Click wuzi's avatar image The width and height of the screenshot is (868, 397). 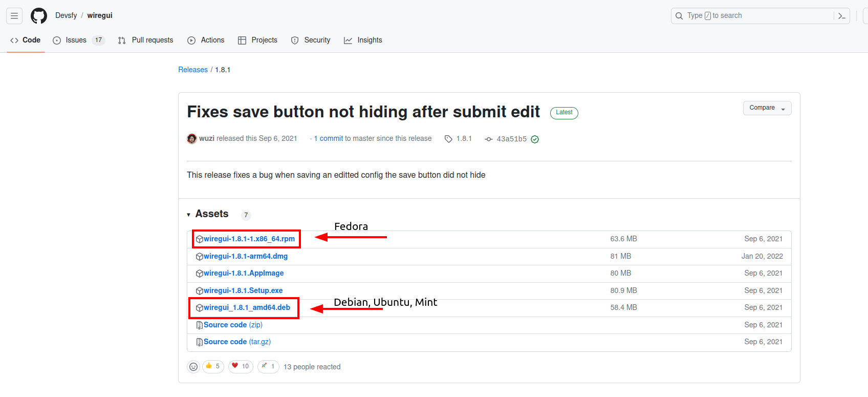point(192,139)
